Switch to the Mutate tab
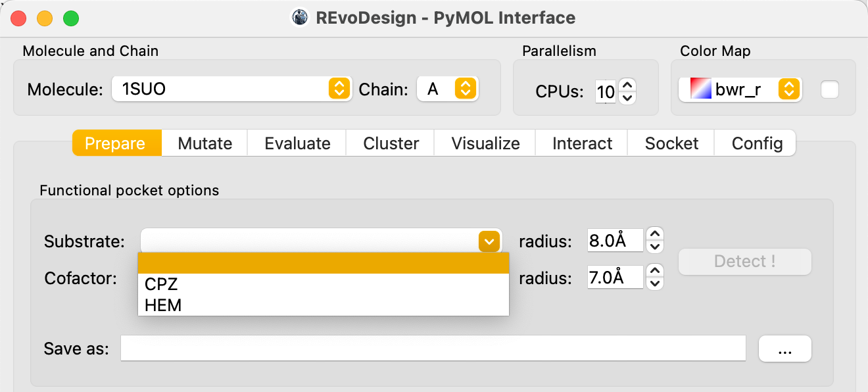 click(x=205, y=143)
